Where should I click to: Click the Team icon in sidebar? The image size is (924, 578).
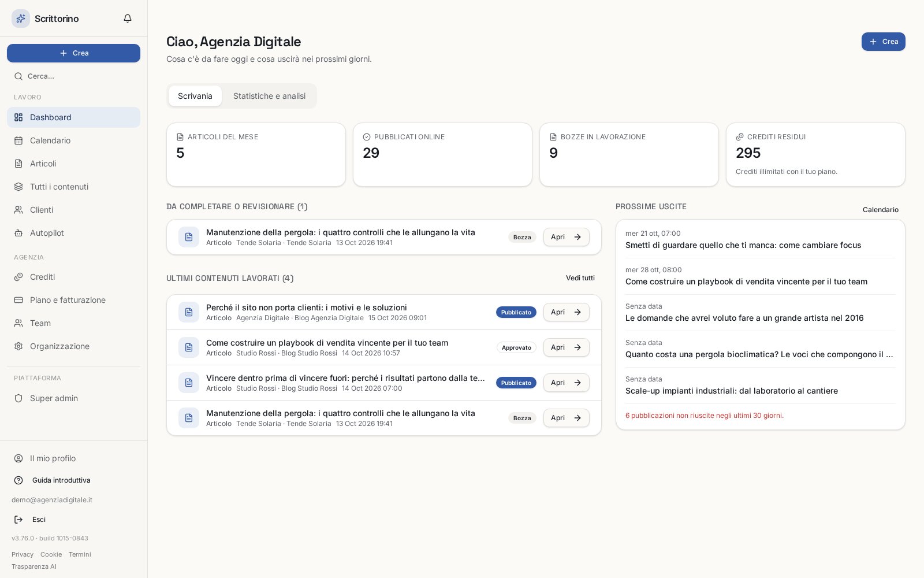coord(18,323)
